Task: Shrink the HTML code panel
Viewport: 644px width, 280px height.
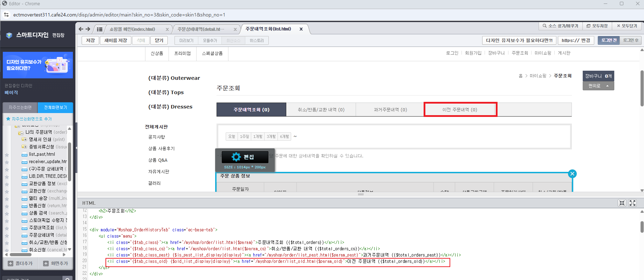Action: coord(622,203)
